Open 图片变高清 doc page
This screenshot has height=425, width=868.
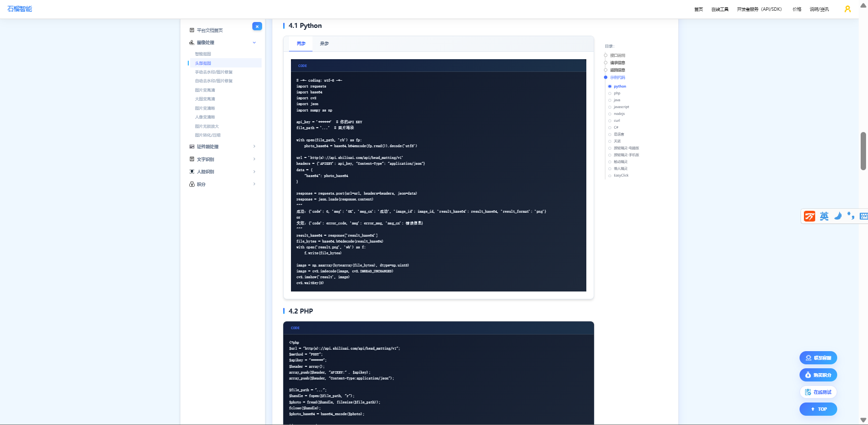point(205,90)
